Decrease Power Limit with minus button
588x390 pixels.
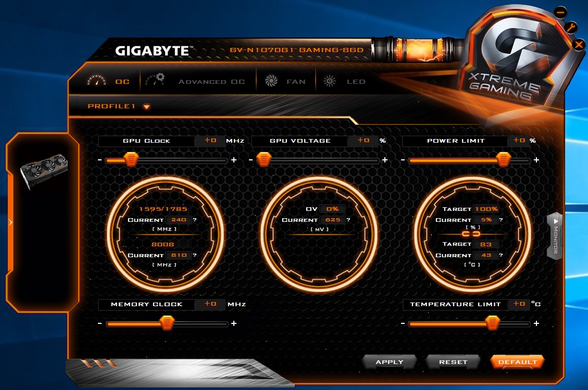(403, 160)
